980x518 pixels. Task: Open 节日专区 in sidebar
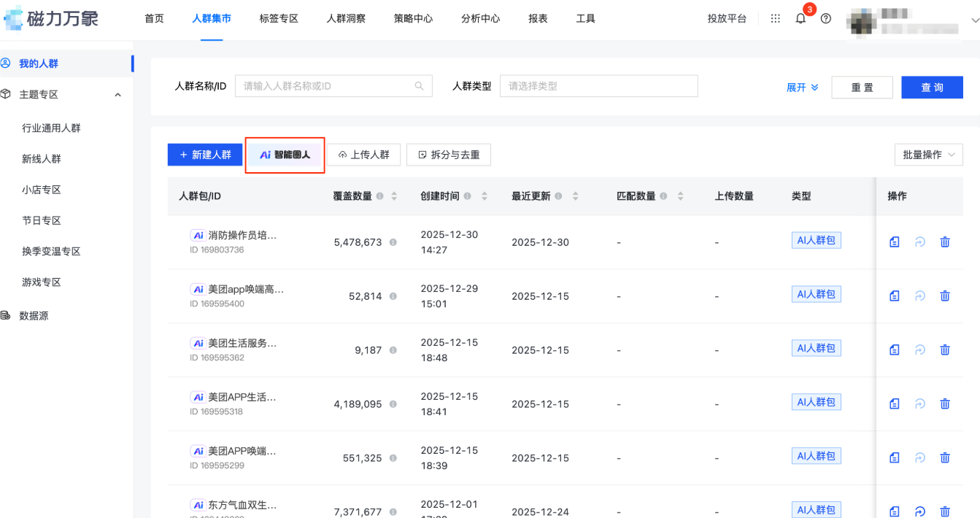42,220
